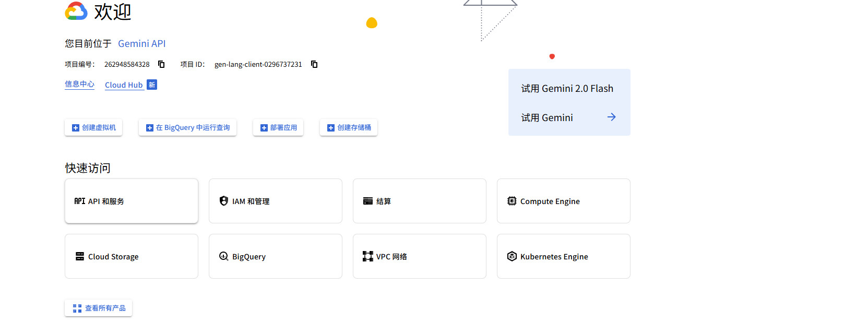This screenshot has height=322, width=868.
Task: Click the Cloud Storage icon
Action: tap(80, 256)
